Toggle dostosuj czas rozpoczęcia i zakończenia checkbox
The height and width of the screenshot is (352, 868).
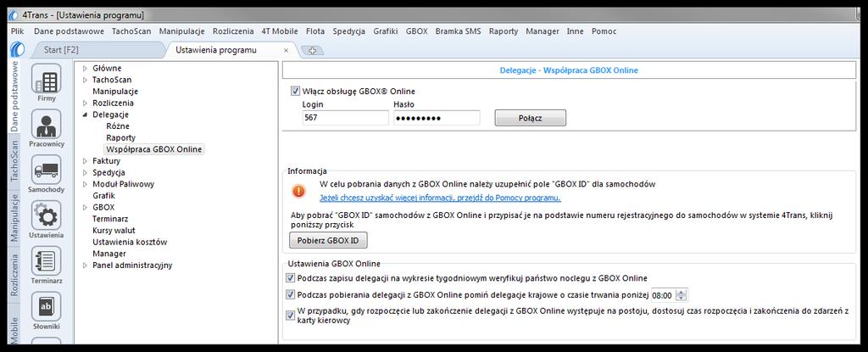(x=290, y=316)
